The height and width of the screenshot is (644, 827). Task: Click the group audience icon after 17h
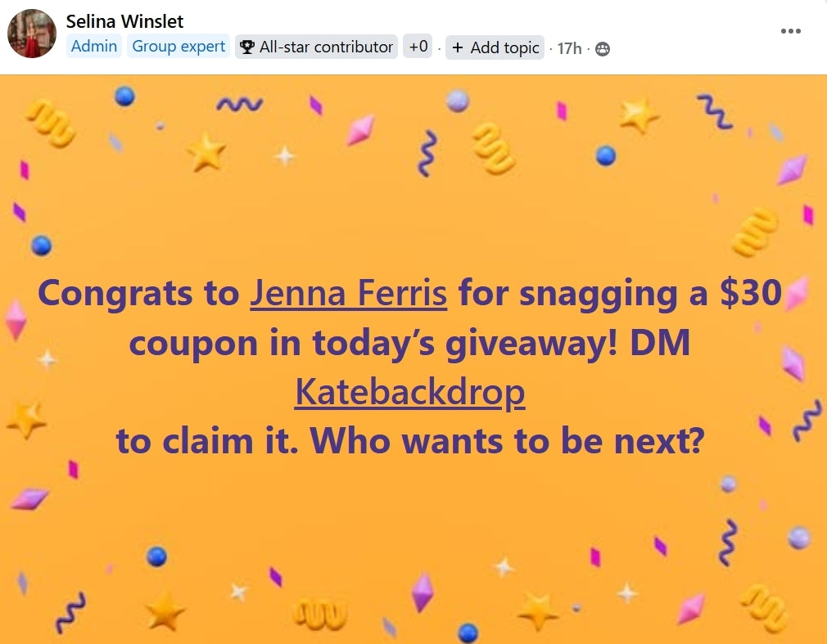(603, 49)
